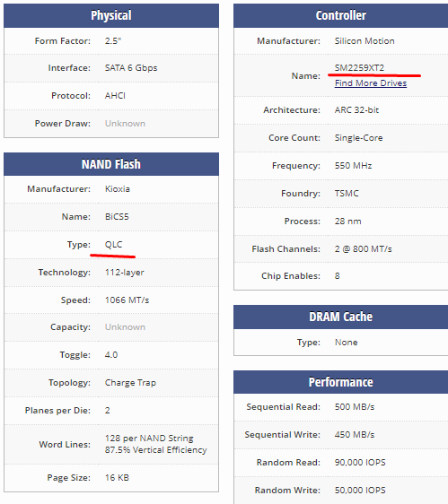
Task: Click the Unknown power draw value
Action: pyautogui.click(x=125, y=124)
